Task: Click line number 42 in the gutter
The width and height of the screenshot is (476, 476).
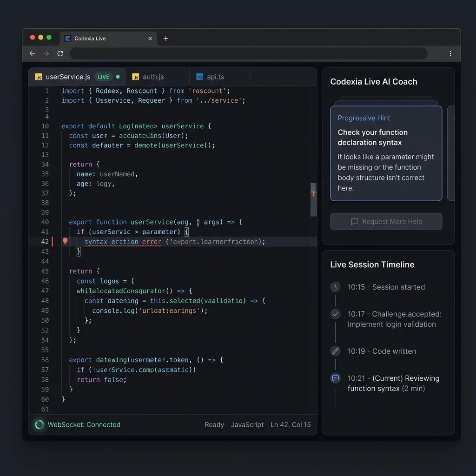Action: point(45,242)
